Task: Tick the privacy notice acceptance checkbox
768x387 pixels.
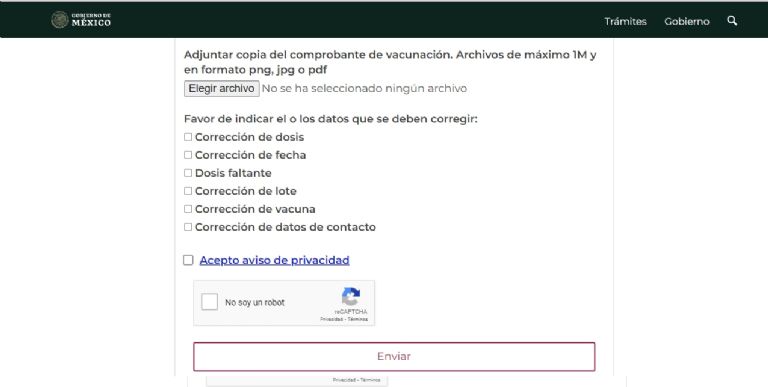Action: 188,260
